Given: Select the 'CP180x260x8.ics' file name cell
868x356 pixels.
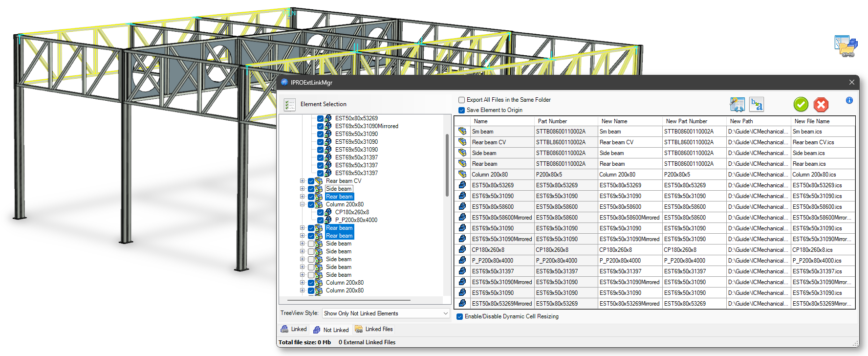Looking at the screenshot, I should coord(823,250).
